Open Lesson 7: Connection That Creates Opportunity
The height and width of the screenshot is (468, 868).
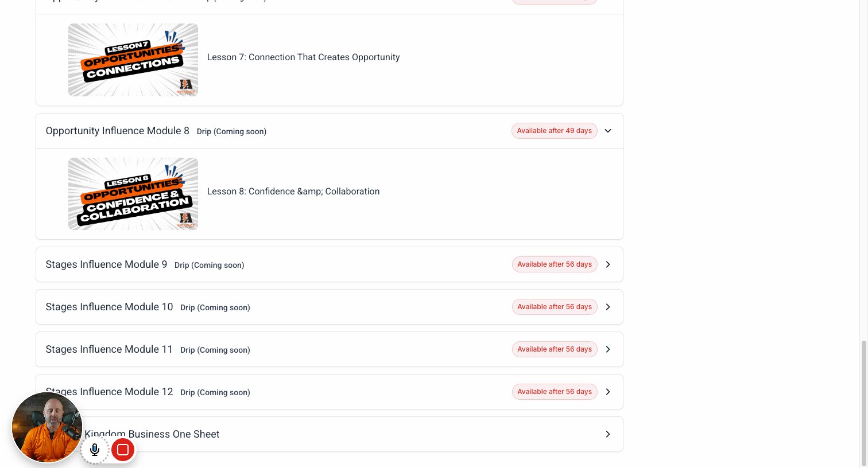[x=303, y=57]
